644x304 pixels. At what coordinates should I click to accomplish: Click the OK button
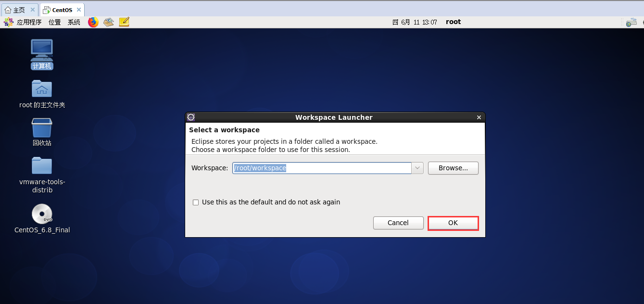point(453,223)
